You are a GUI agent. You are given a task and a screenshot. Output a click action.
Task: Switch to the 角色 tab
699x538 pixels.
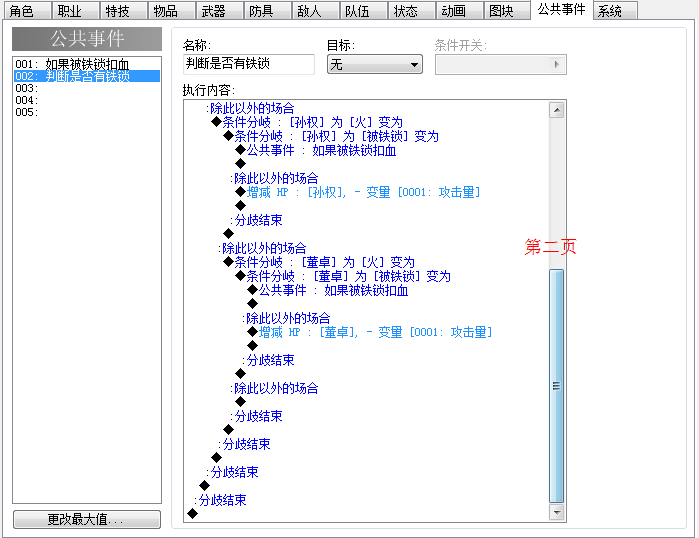point(27,11)
